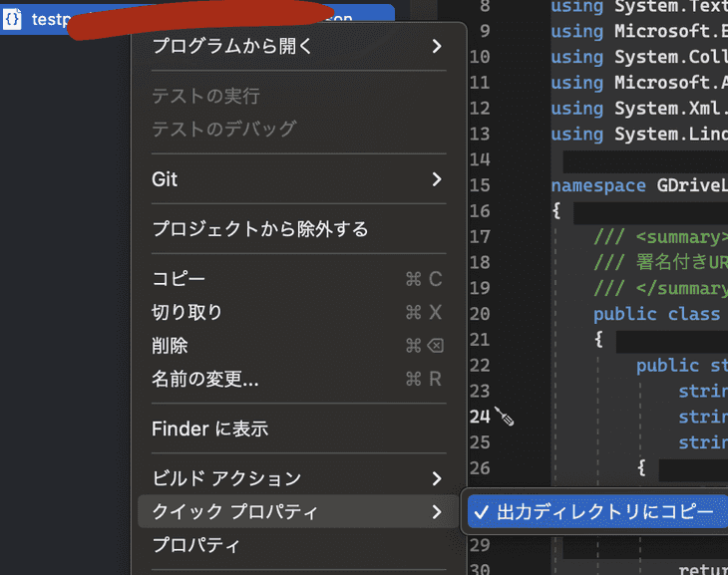This screenshot has width=728, height=575.
Task: Select 名前の変更... menu entry
Action: 298,379
